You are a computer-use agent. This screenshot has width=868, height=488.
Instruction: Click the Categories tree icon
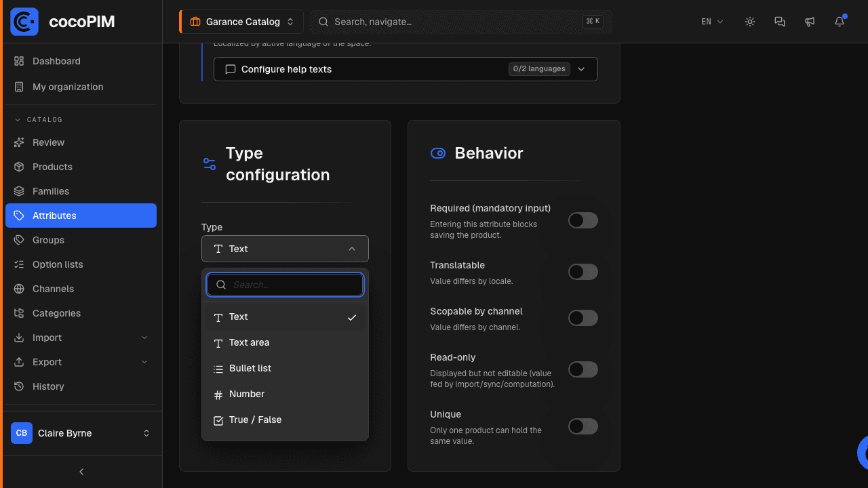point(19,313)
